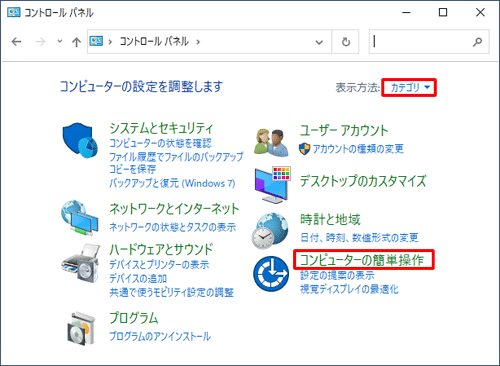Viewport: 500px width, 366px height.
Task: Click 設定の提案の表示 link
Action: (337, 275)
